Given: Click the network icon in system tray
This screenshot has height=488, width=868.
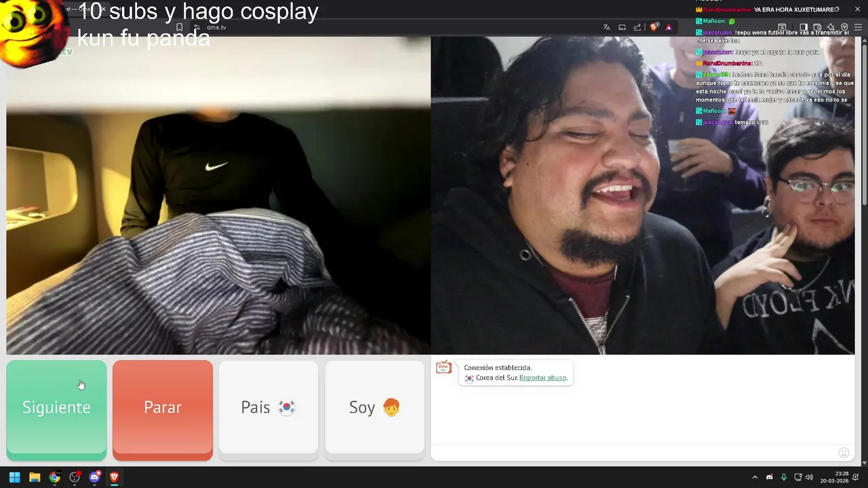Looking at the screenshot, I should 798,477.
